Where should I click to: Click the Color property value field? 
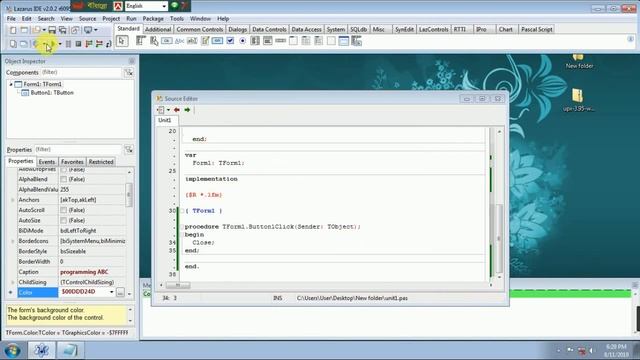[x=84, y=292]
